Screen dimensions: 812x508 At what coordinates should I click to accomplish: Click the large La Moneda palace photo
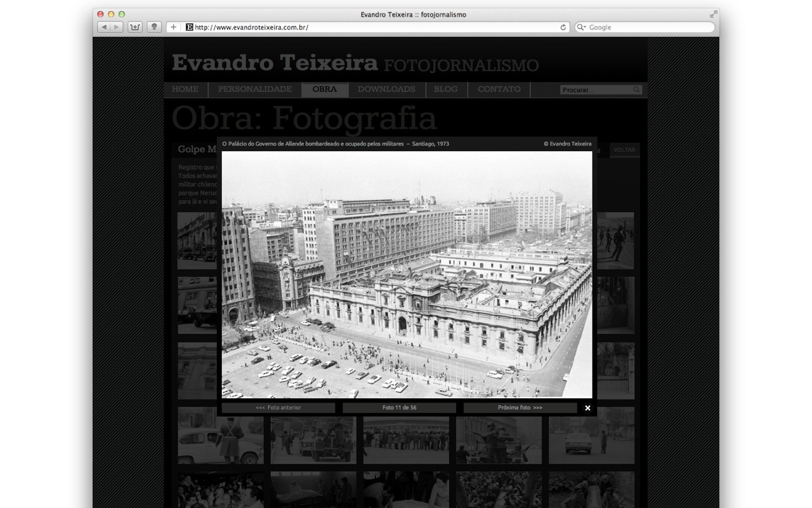(x=407, y=274)
